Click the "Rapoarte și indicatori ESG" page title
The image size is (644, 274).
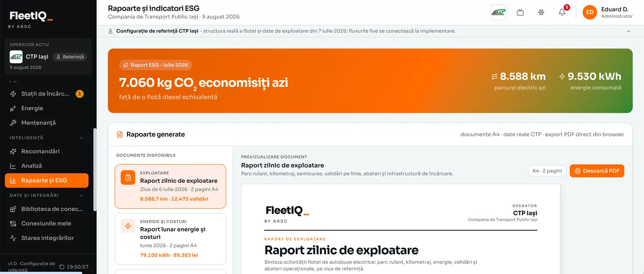154,8
